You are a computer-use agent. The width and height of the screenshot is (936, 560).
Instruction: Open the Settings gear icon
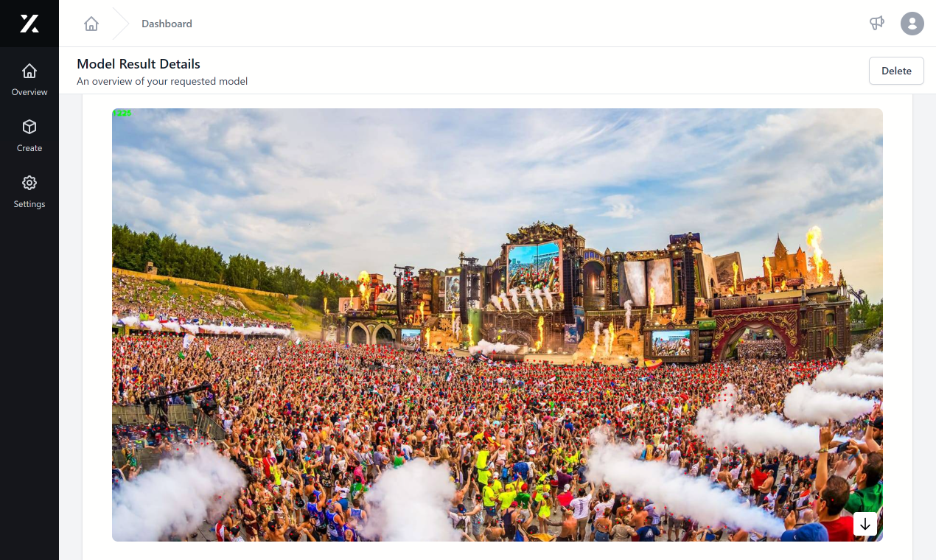[29, 183]
